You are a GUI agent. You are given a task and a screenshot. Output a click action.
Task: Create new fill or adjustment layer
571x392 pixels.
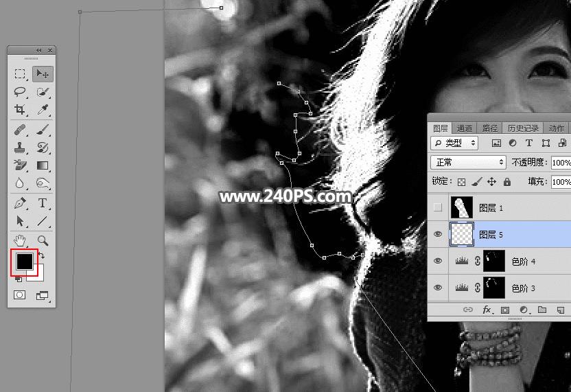(x=524, y=310)
